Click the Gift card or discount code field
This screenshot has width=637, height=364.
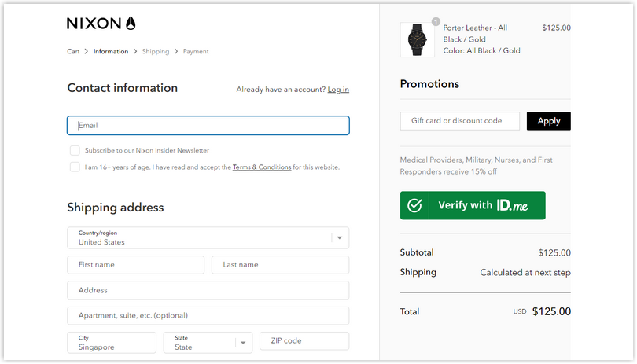460,121
